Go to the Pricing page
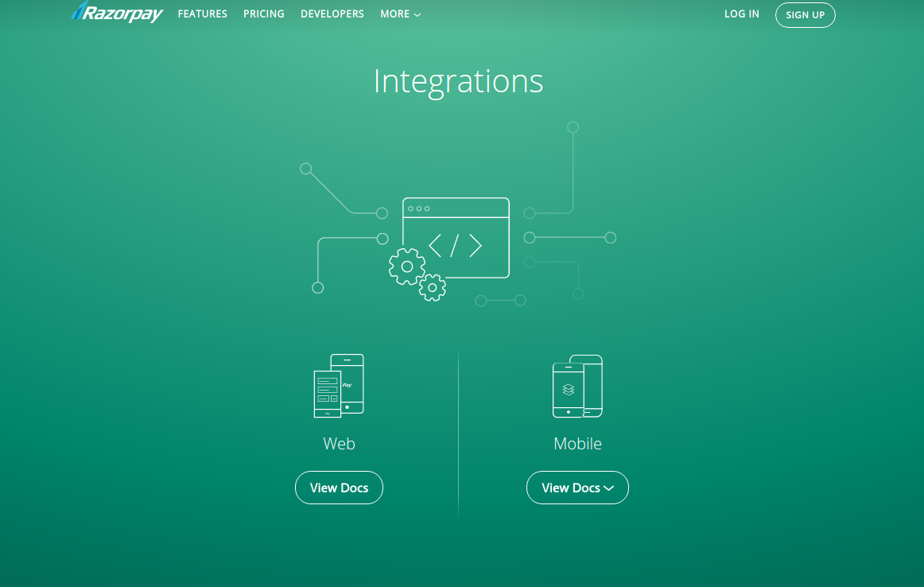 [x=263, y=14]
